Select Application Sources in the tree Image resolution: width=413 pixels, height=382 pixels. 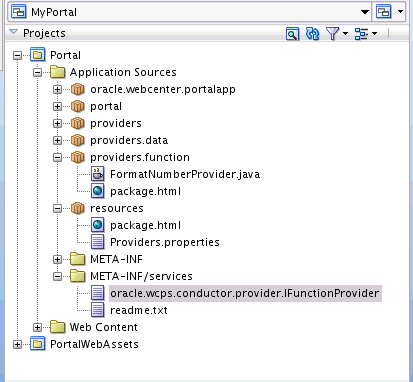point(123,72)
